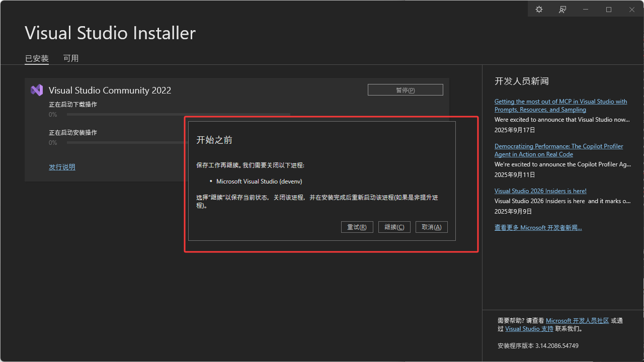Click the 重试(R) button in dialog
This screenshot has width=644, height=362.
tap(357, 227)
